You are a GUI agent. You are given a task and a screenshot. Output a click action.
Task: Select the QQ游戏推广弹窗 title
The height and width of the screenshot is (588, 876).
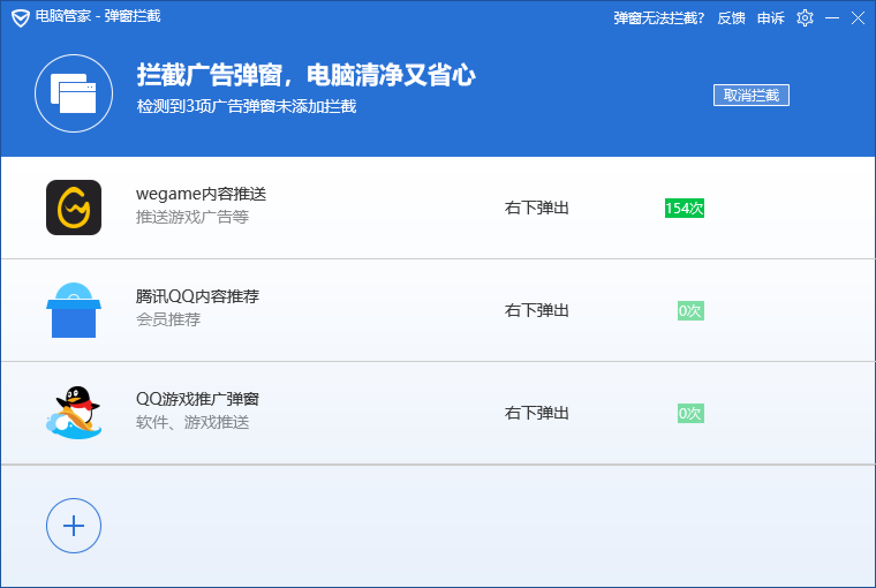tap(198, 399)
